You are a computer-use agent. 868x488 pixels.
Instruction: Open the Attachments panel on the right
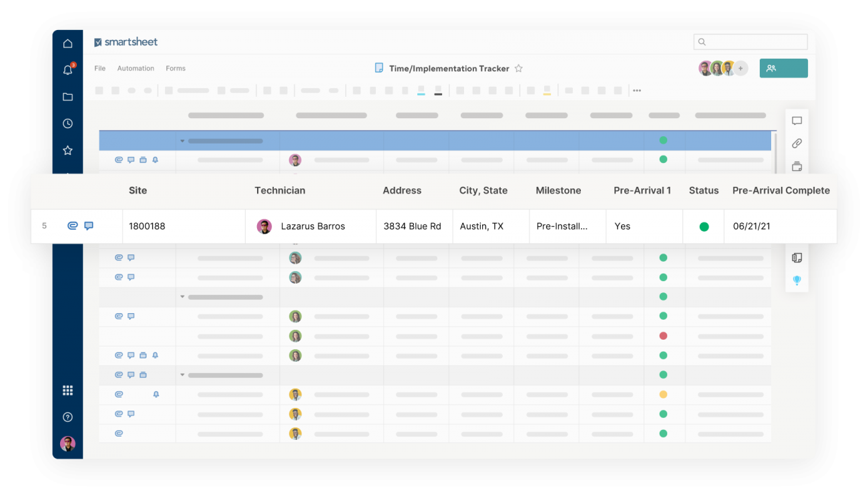(797, 143)
